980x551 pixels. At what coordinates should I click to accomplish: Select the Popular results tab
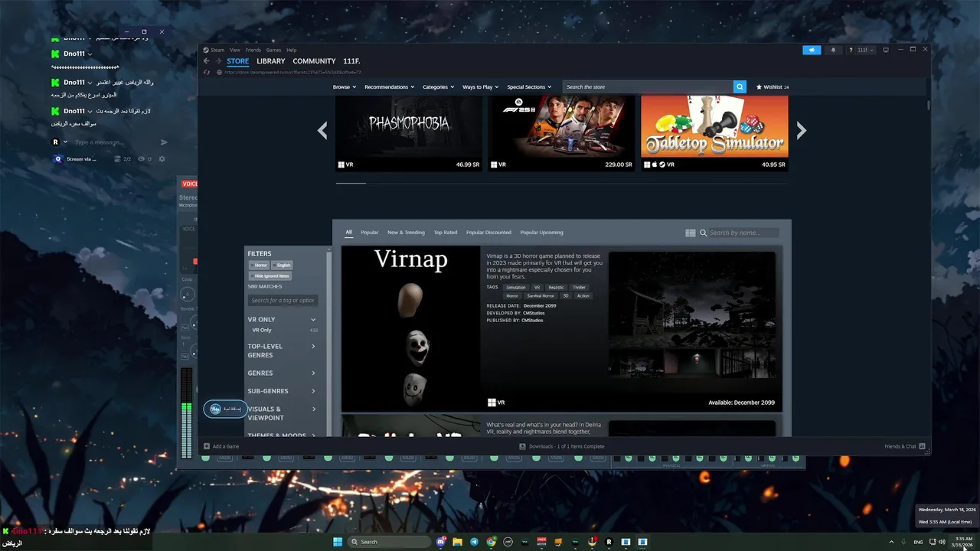[370, 233]
